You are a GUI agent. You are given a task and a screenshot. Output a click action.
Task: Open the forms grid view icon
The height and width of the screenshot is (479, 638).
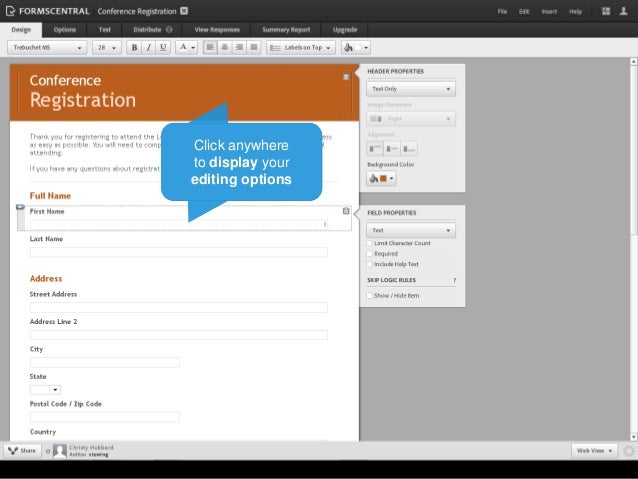tap(606, 11)
